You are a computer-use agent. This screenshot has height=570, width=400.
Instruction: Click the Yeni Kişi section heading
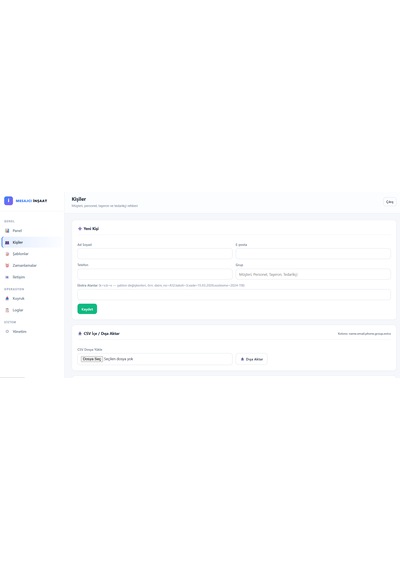pos(88,229)
